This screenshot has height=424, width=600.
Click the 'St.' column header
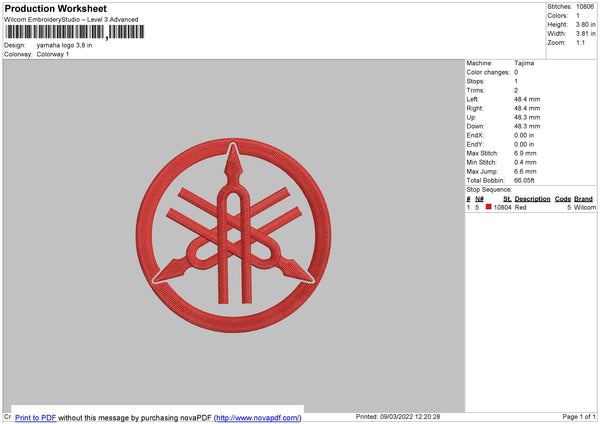click(x=507, y=199)
